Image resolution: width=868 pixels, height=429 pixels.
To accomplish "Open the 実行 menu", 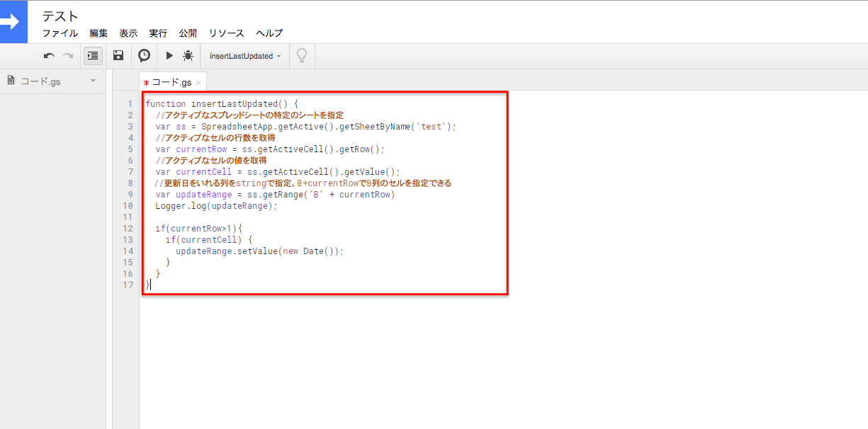I will pyautogui.click(x=158, y=33).
